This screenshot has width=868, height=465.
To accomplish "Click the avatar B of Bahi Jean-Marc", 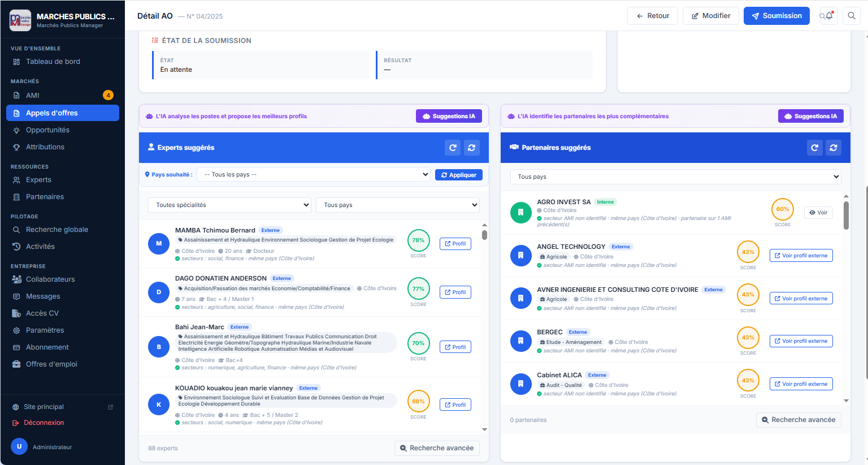I will coord(159,347).
